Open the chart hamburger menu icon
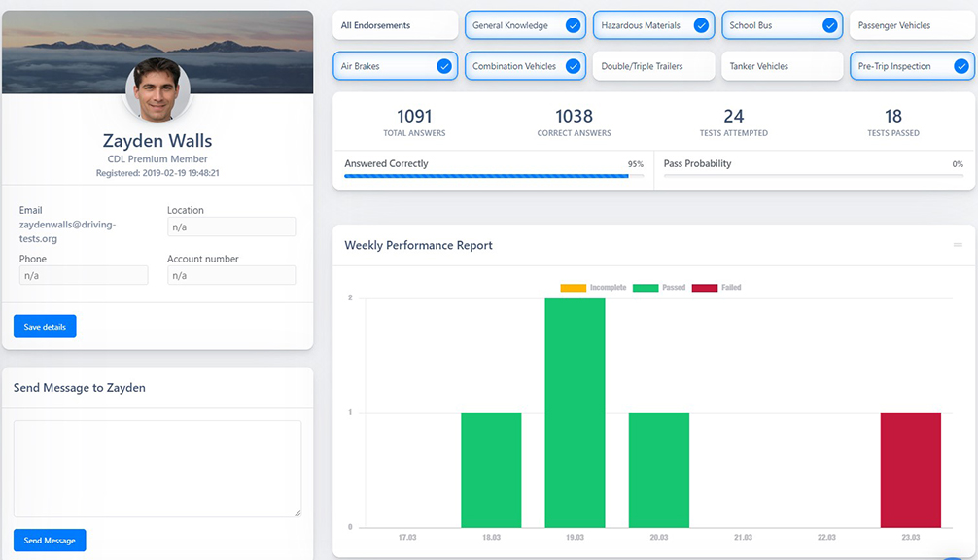Screen dimensions: 978x560 coord(958,245)
